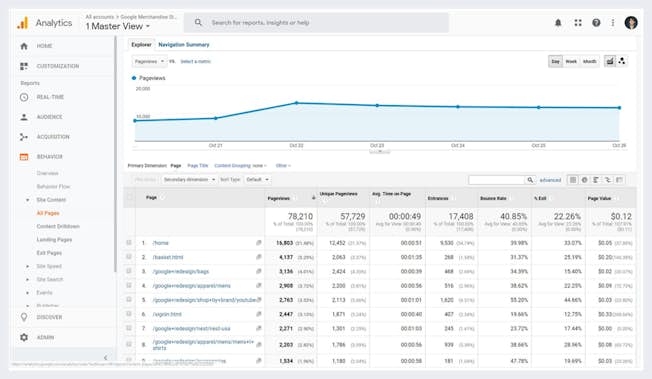
Task: Switch to the performance bar view icon
Action: click(596, 180)
